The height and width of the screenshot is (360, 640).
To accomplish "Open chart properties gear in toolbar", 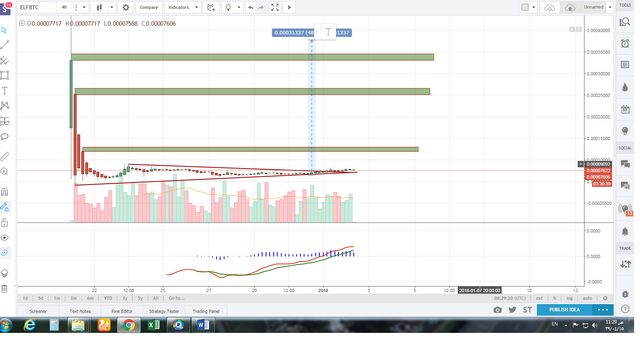I will click(x=126, y=7).
